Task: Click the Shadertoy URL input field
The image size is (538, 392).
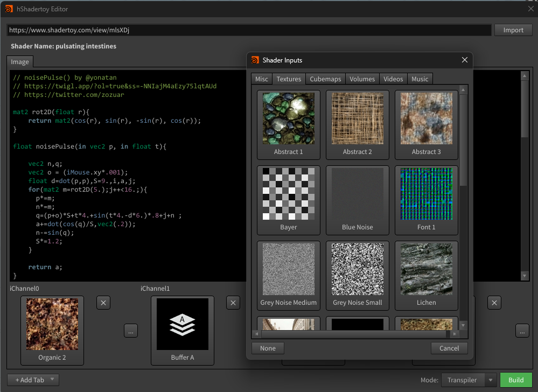Action: pos(249,30)
